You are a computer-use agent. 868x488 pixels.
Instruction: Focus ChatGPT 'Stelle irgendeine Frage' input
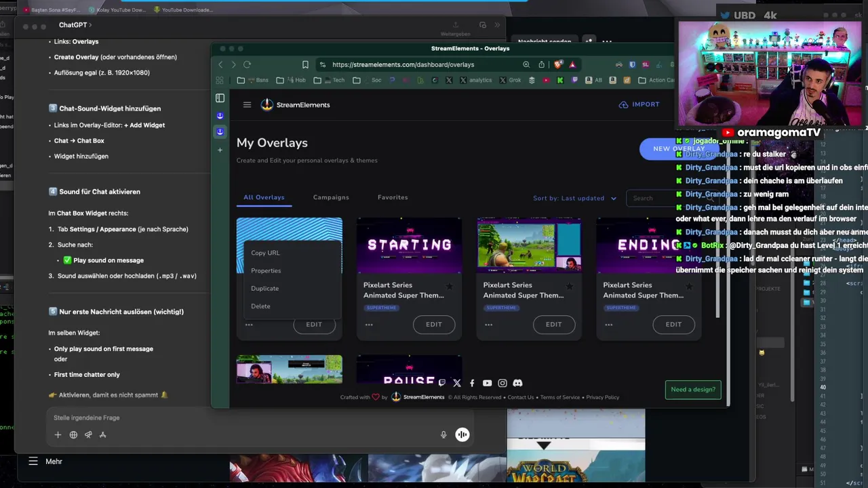click(258, 418)
